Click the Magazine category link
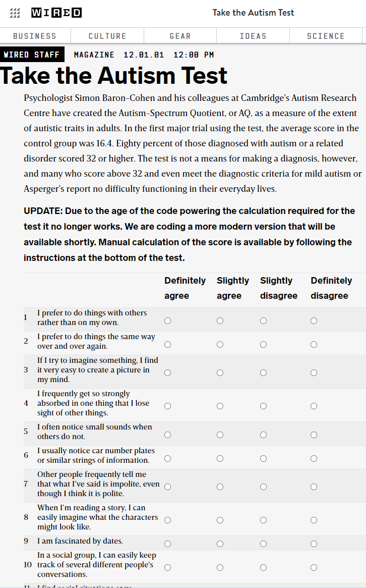366x588 pixels. coord(94,55)
